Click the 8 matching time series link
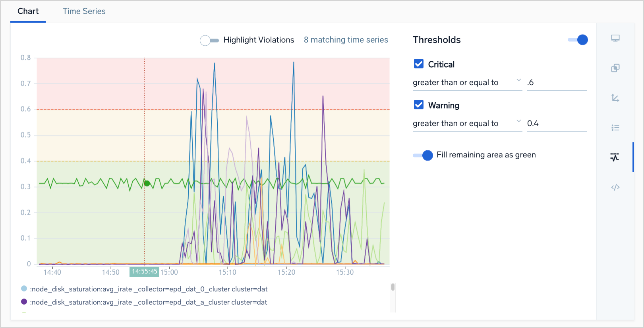 click(346, 40)
